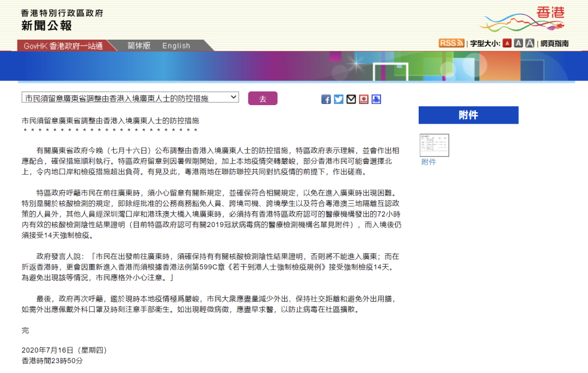Click 香港時間23時50分 timestamp
The width and height of the screenshot is (588, 373).
pyautogui.click(x=52, y=361)
